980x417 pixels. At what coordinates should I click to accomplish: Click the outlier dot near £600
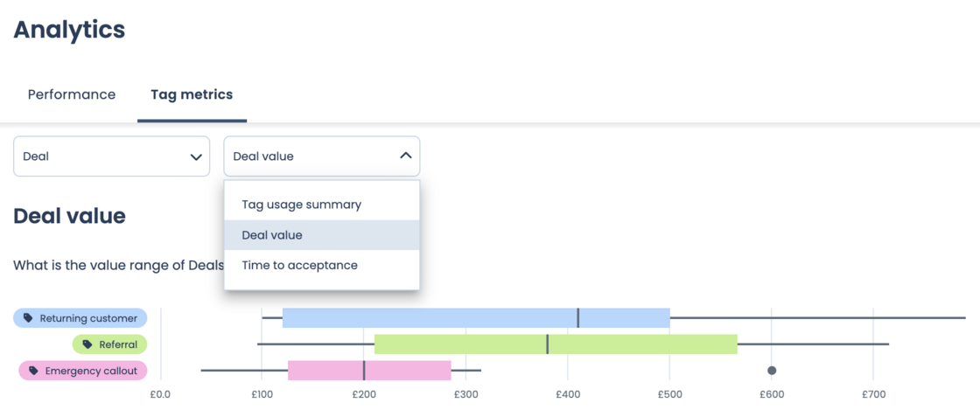click(x=771, y=371)
